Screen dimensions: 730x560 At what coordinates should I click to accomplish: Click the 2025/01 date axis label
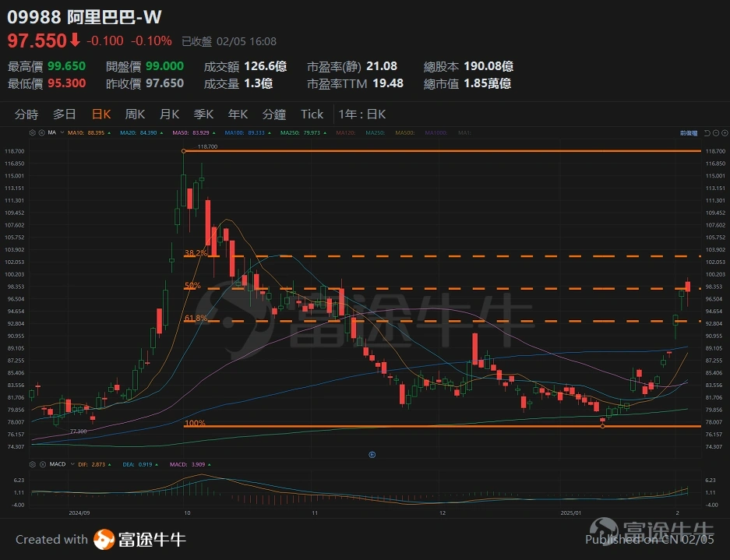[571, 512]
